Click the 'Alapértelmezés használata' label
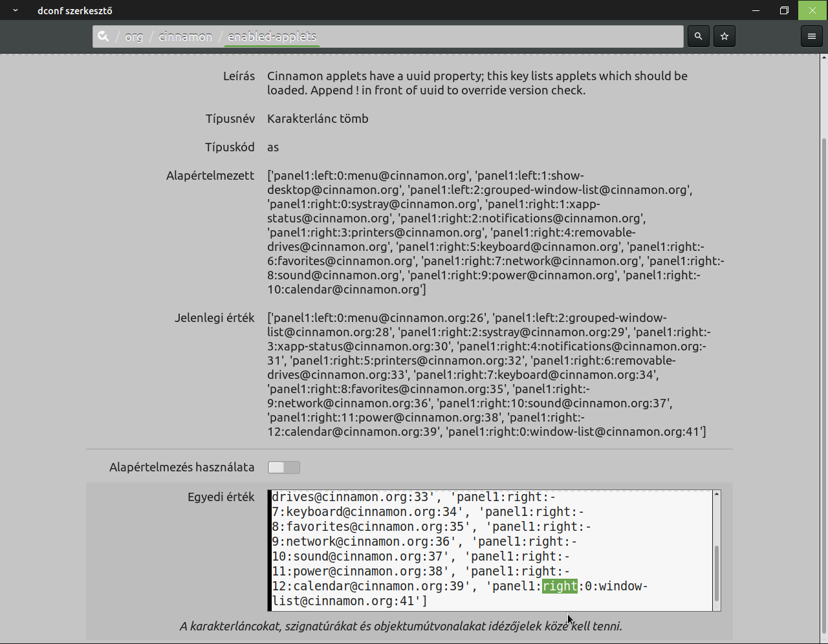Viewport: 828px width, 644px height. [182, 467]
